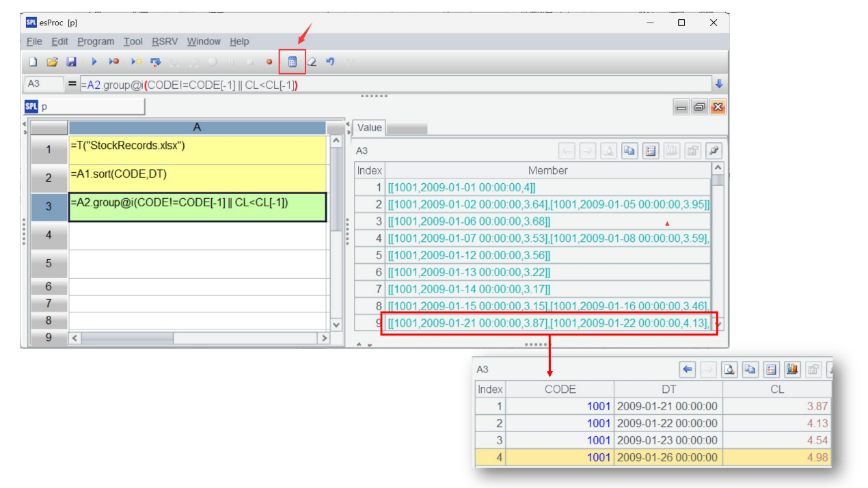
Task: Open the chart icon in lower A3 panel
Action: pyautogui.click(x=792, y=369)
